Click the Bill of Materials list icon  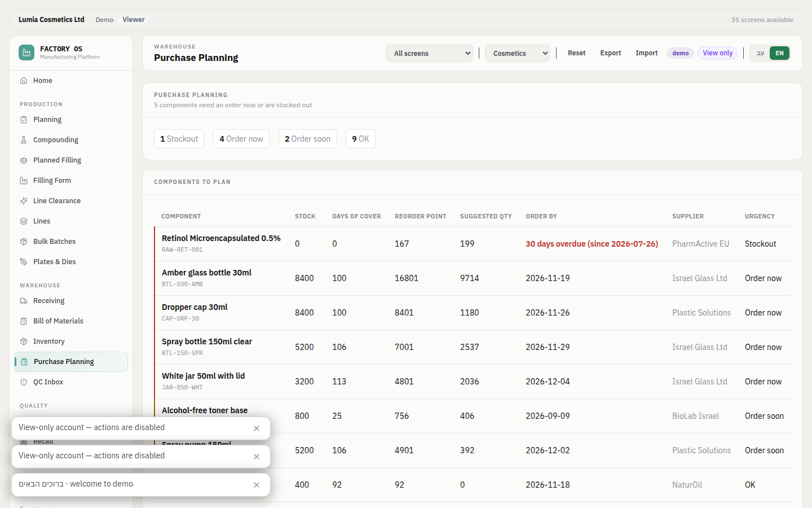(x=24, y=321)
